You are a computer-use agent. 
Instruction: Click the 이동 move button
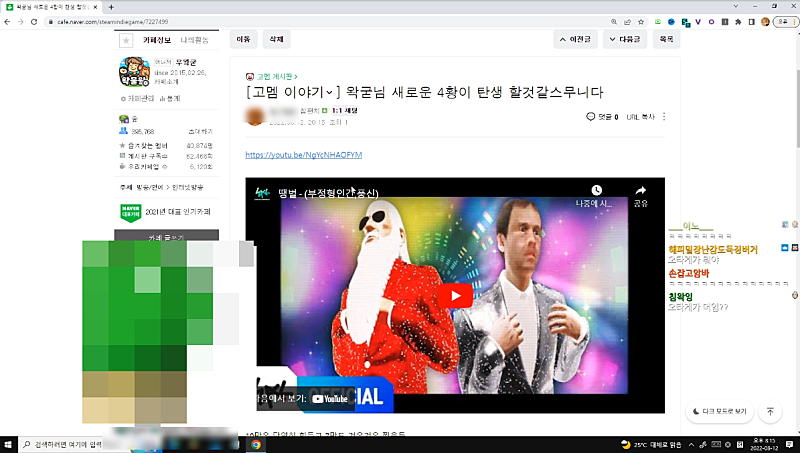(243, 39)
